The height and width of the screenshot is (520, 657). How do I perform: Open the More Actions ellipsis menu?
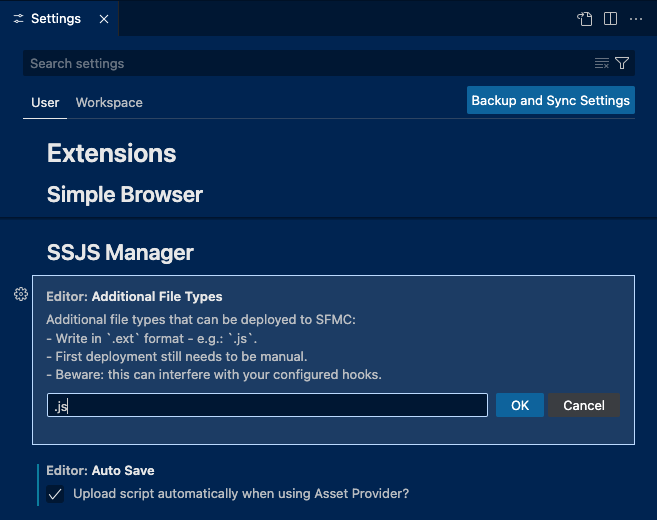tap(636, 19)
